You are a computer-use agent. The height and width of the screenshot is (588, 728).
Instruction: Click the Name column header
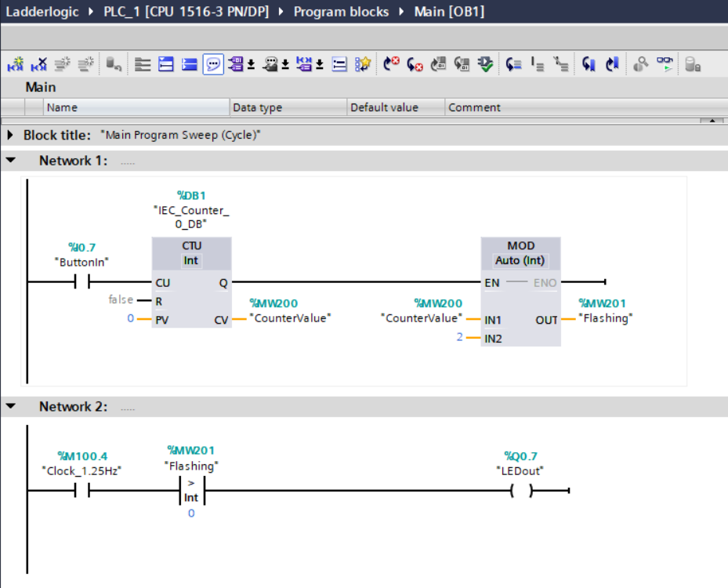63,107
